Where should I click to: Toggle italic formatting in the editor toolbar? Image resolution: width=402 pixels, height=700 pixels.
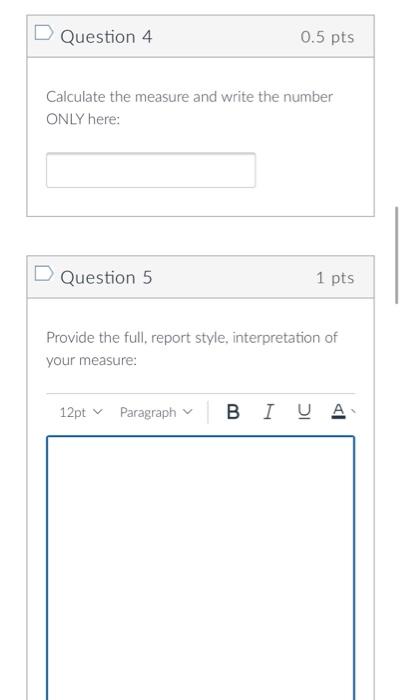[268, 412]
